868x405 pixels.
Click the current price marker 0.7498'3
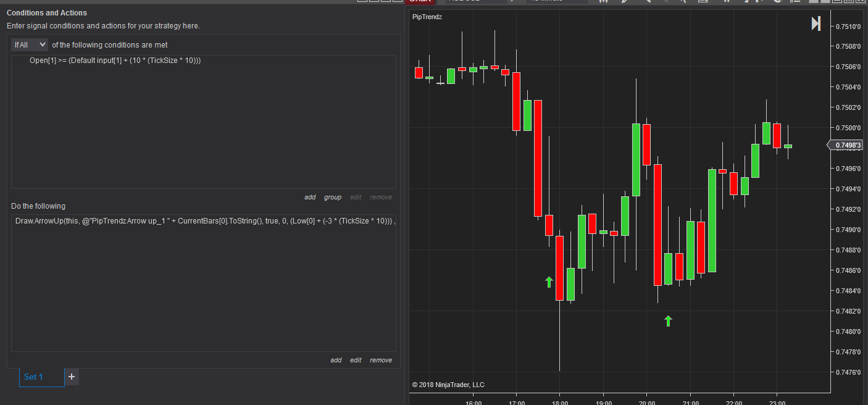(x=846, y=145)
